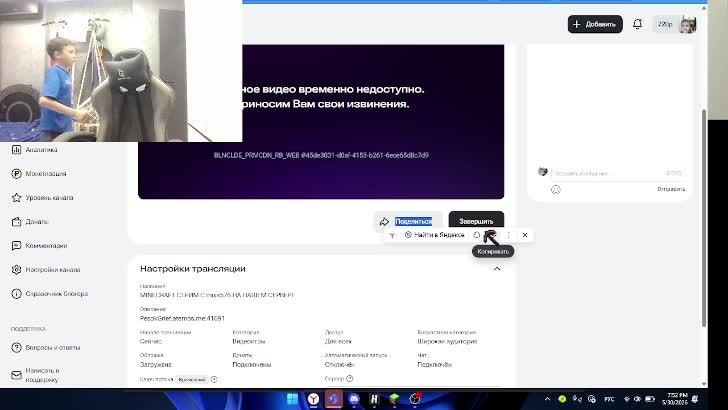Click the Временный stream key badge
The height and width of the screenshot is (410, 728).
coord(192,379)
